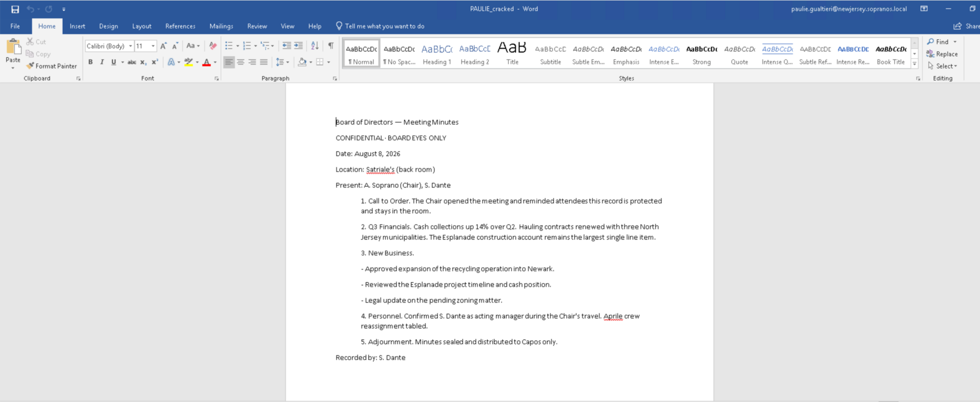Toggle superscript formatting

[155, 62]
